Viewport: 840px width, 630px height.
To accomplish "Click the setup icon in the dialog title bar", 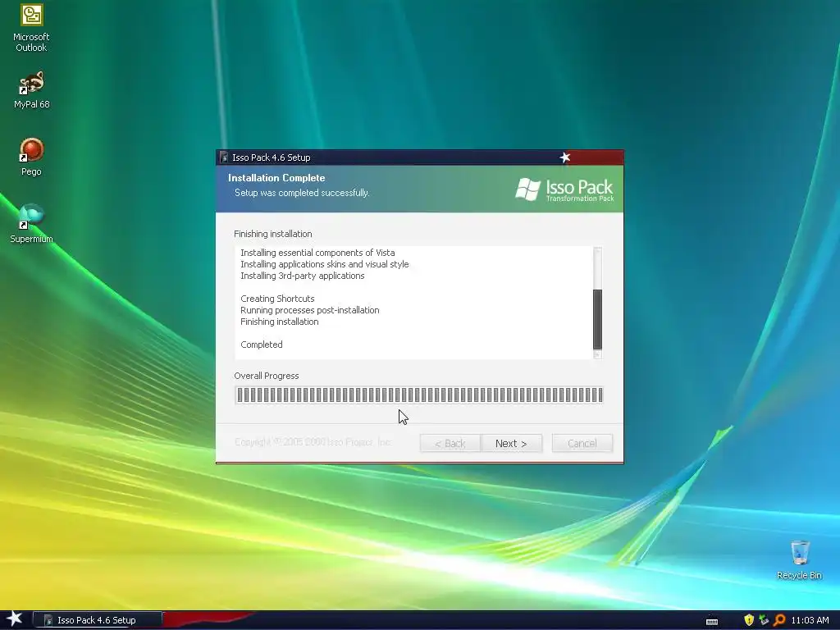I will pos(224,157).
